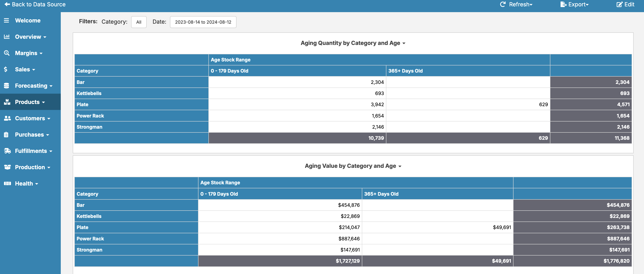Click the Edit button
The width and height of the screenshot is (644, 274).
tap(625, 5)
